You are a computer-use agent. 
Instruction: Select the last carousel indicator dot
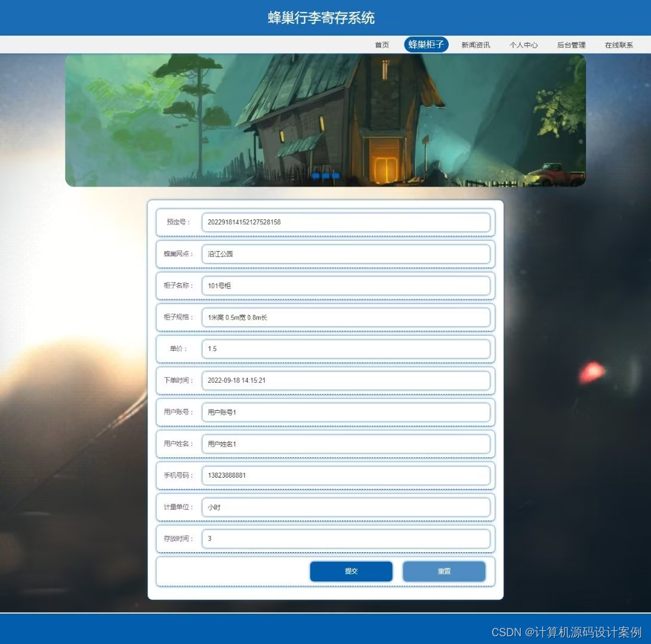[x=336, y=176]
